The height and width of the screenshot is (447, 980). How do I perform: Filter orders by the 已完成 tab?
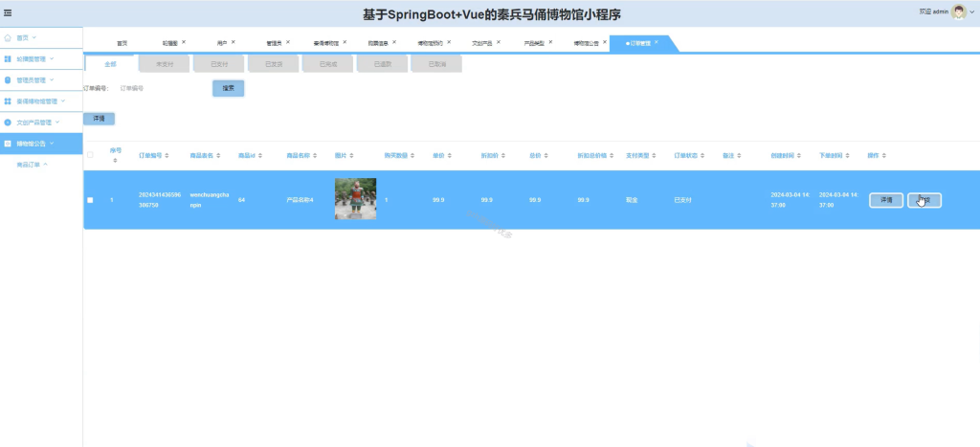click(328, 64)
